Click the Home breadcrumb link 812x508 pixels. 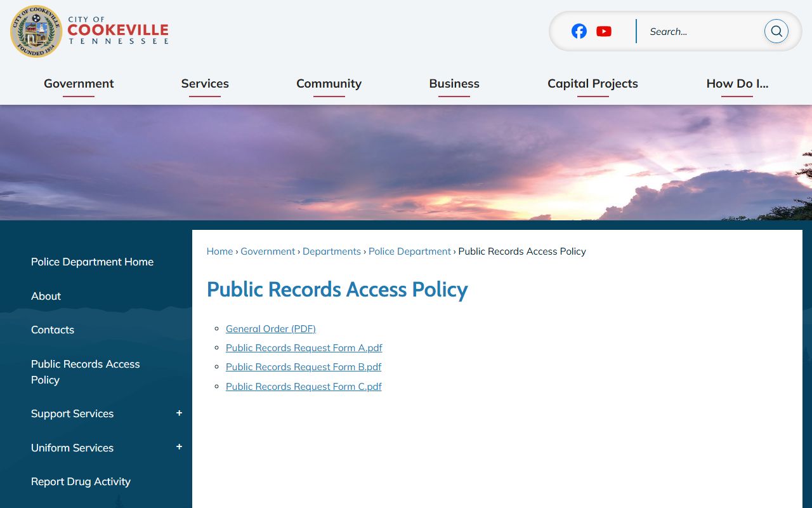click(219, 251)
